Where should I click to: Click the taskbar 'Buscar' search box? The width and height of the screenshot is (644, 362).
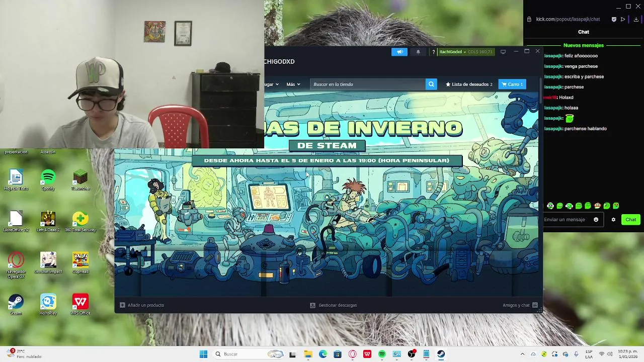pos(248,354)
